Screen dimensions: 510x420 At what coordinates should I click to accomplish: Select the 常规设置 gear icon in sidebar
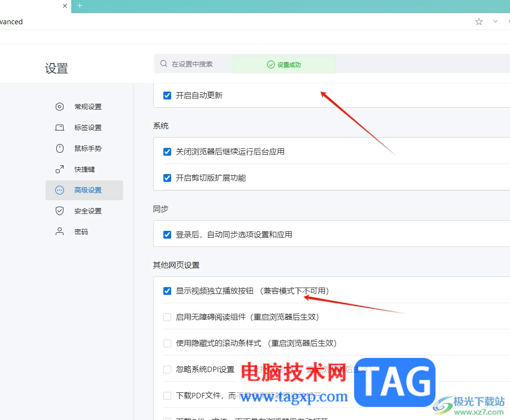pos(59,107)
